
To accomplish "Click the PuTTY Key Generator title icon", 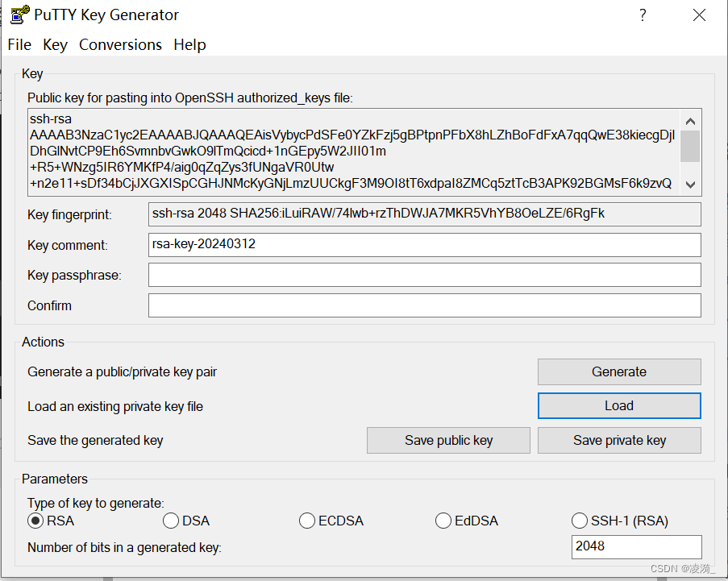I will pos(20,15).
